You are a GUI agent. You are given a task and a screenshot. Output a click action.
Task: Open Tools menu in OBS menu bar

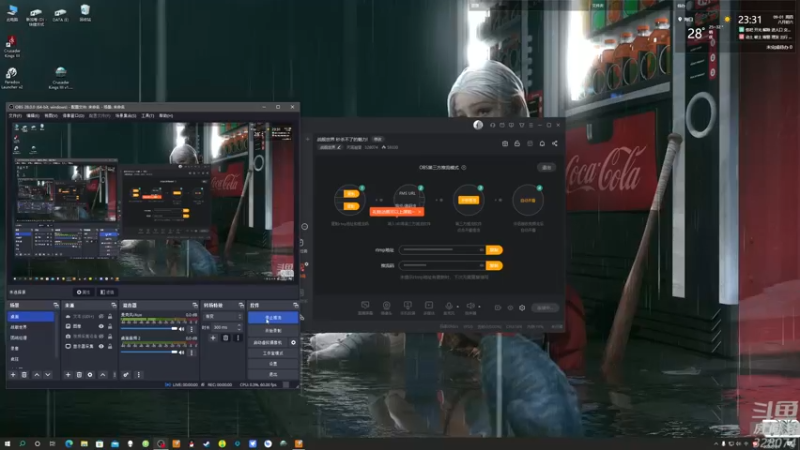pyautogui.click(x=147, y=116)
